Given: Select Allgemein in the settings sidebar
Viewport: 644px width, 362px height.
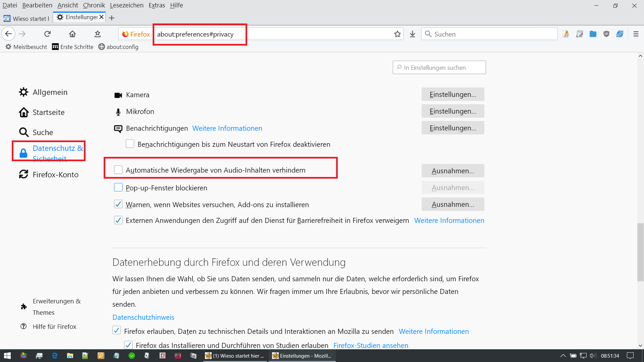Looking at the screenshot, I should coord(50,92).
